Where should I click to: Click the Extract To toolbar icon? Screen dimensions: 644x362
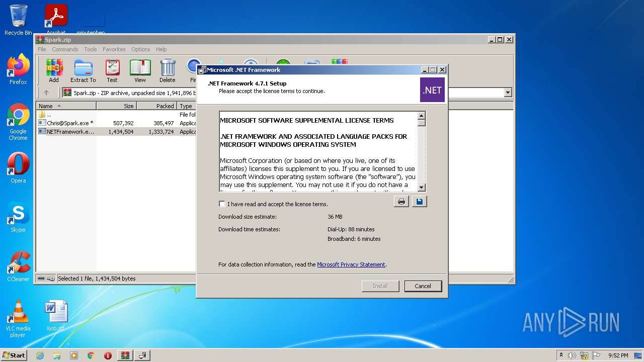pyautogui.click(x=83, y=70)
